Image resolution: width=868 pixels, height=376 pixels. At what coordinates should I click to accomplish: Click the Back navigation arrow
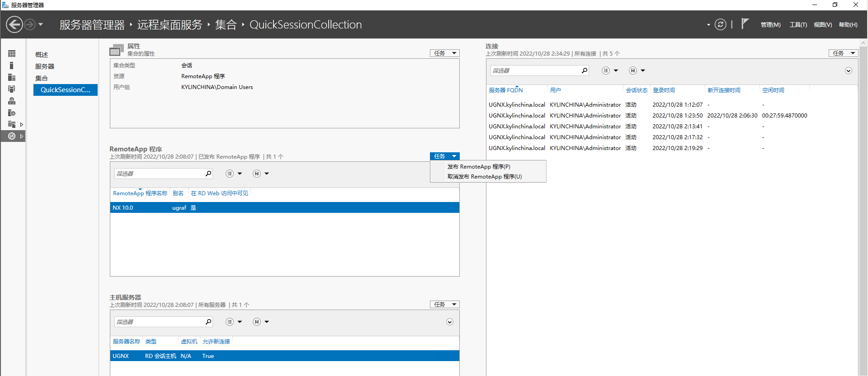tap(14, 24)
